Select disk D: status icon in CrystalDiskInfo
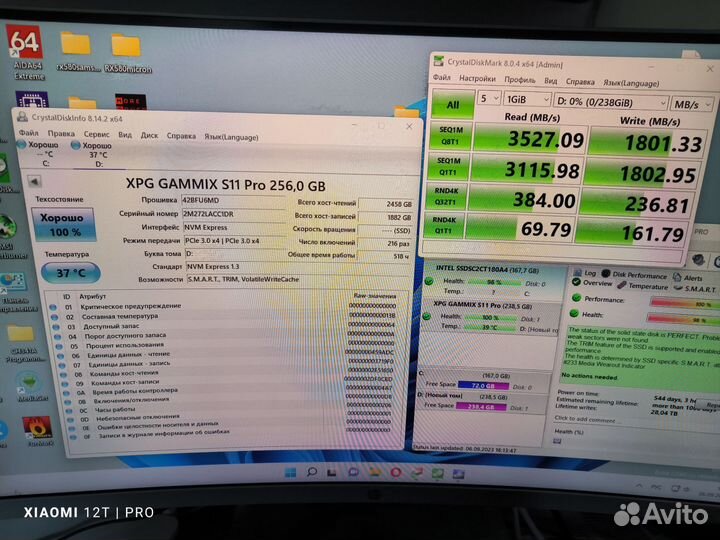This screenshot has width=720, height=540. pyautogui.click(x=76, y=146)
